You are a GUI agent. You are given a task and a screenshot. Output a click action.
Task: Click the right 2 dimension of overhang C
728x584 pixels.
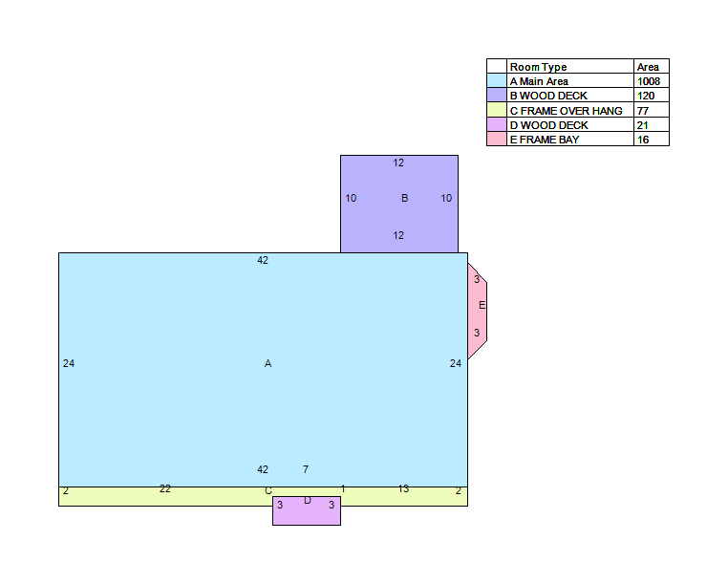pos(459,490)
